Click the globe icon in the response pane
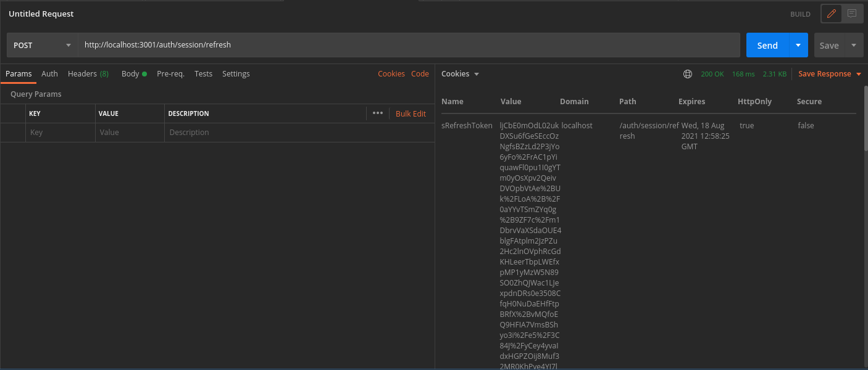868x370 pixels. [688, 73]
